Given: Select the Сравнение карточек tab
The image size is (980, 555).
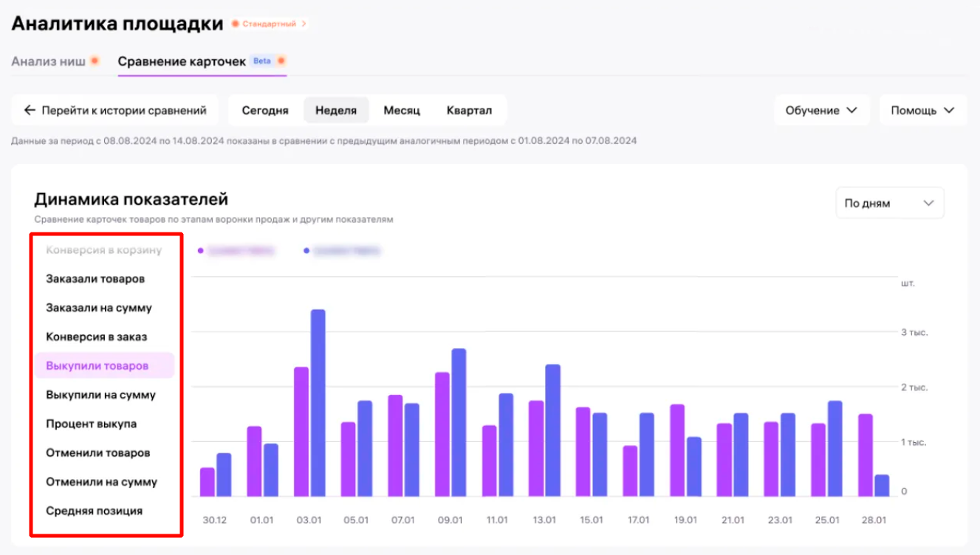Looking at the screenshot, I should (x=182, y=61).
